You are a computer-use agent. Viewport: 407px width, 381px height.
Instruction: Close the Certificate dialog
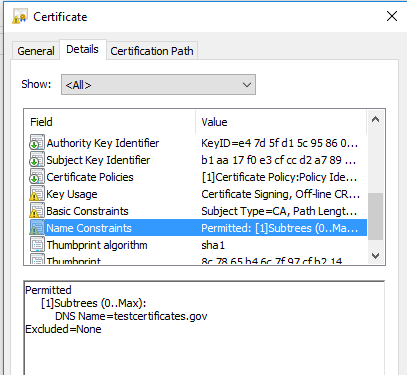pos(392,16)
